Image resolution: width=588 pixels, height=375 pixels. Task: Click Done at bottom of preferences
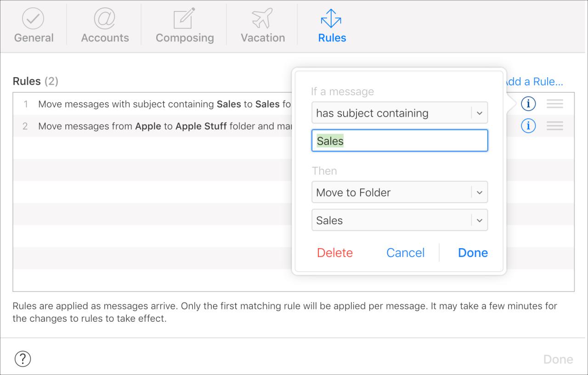pyautogui.click(x=558, y=359)
